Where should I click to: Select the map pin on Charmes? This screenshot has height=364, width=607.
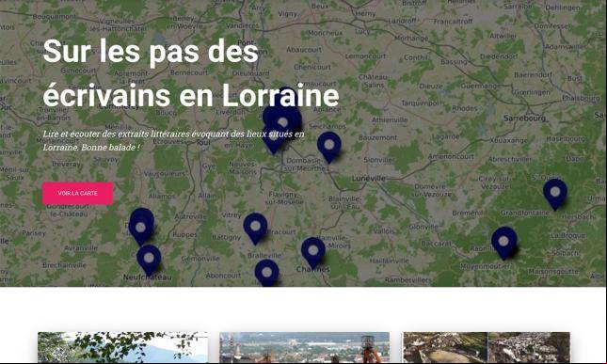point(313,253)
